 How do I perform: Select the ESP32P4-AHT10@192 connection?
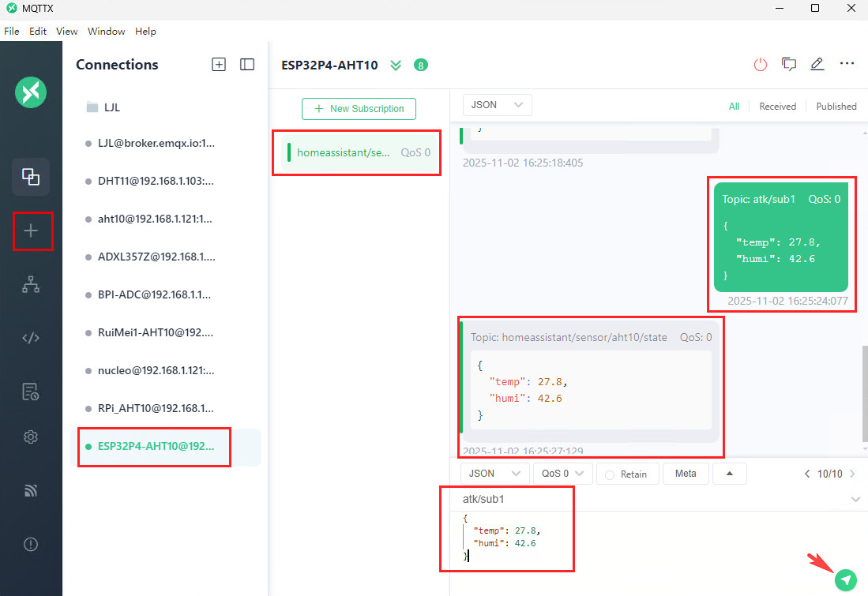(x=166, y=447)
